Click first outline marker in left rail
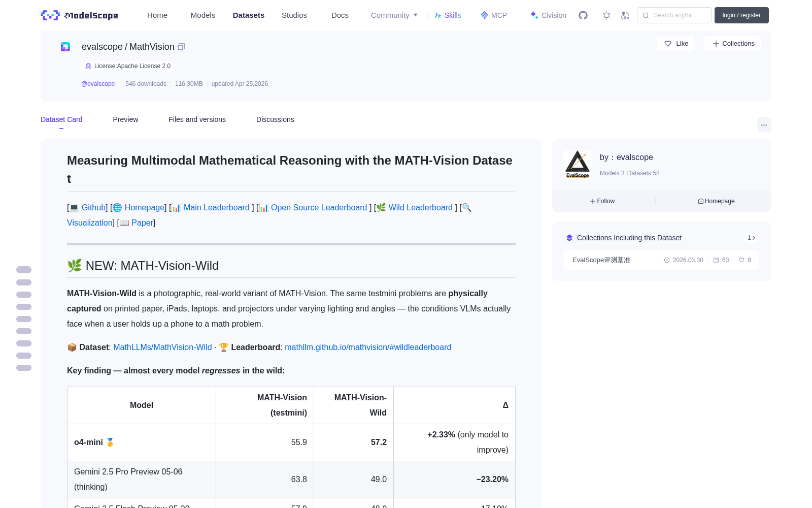 (24, 270)
